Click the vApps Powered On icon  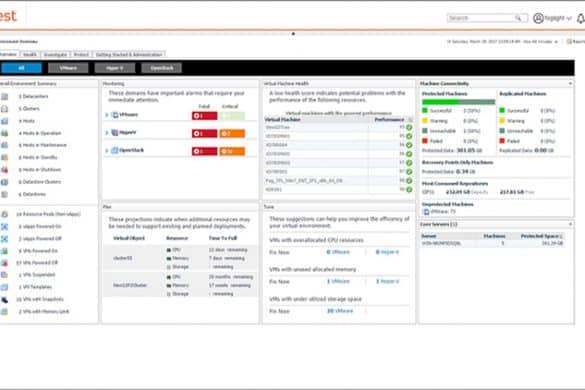point(4,227)
